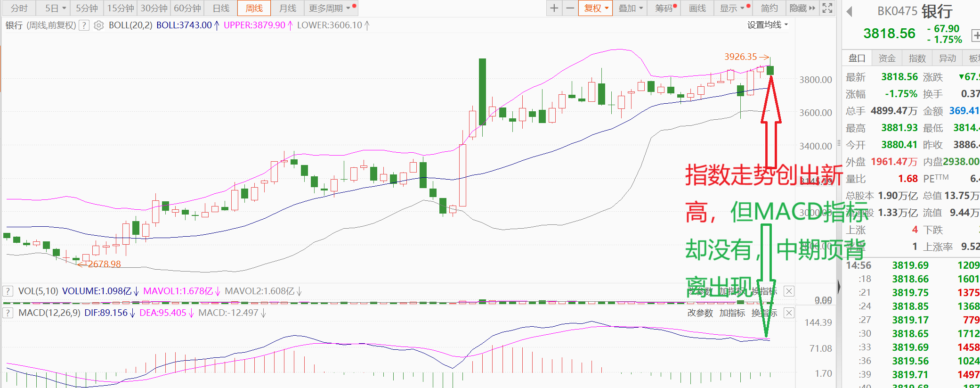Open the 叠加 overlay dropdown
This screenshot has width=980, height=388.
(630, 8)
